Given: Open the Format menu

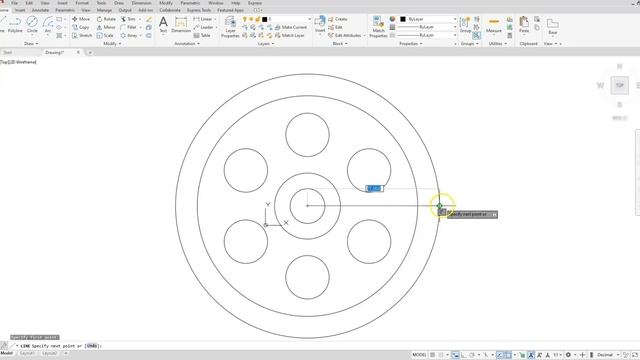Looking at the screenshot, I should click(82, 3).
